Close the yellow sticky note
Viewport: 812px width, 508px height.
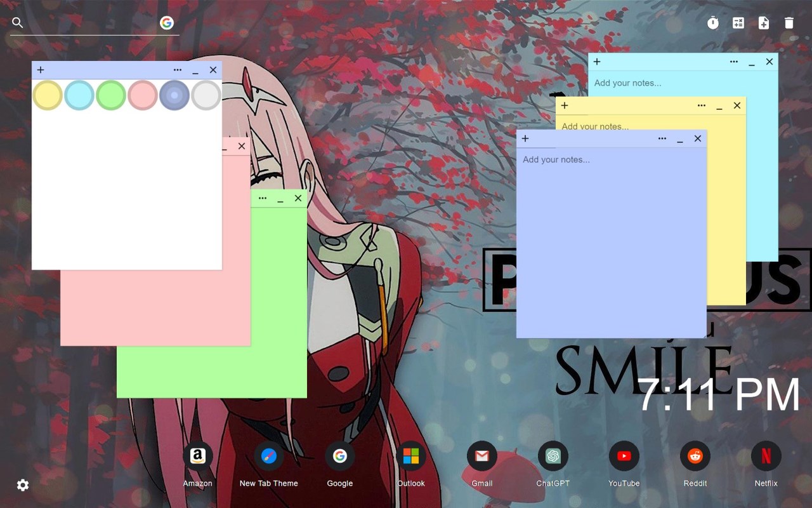point(737,105)
